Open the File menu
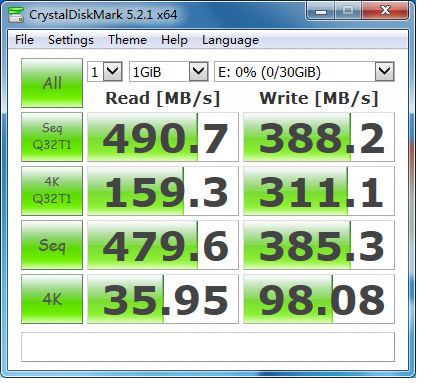 (24, 40)
